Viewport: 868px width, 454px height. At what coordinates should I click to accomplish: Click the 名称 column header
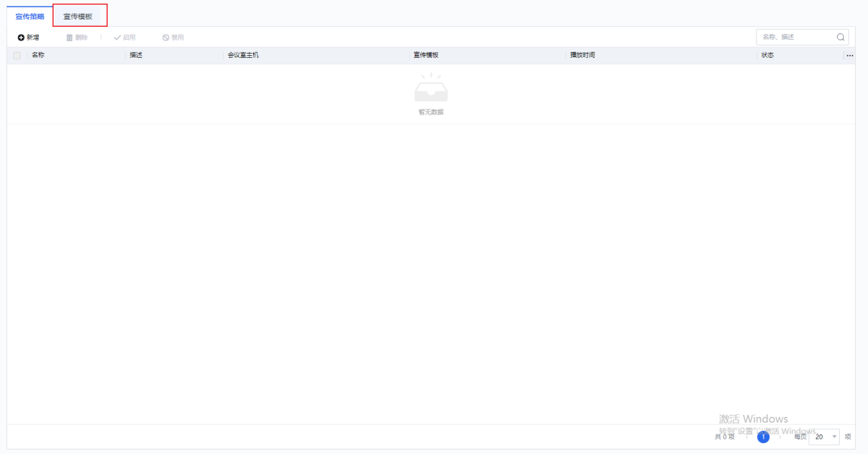(x=38, y=56)
